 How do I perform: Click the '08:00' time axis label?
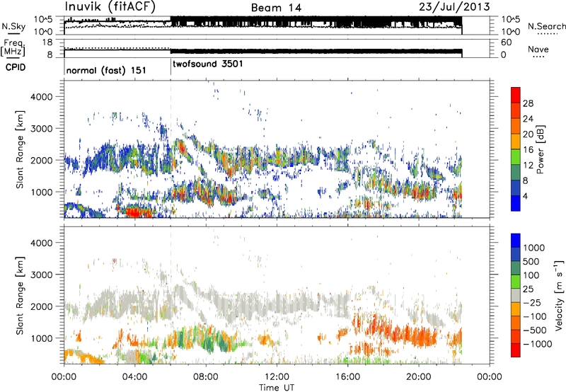(205, 377)
